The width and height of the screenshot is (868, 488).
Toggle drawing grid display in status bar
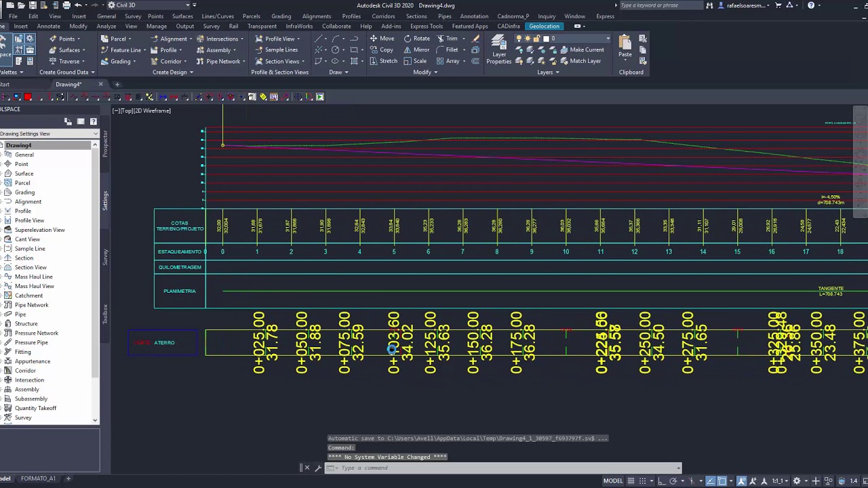(x=631, y=481)
